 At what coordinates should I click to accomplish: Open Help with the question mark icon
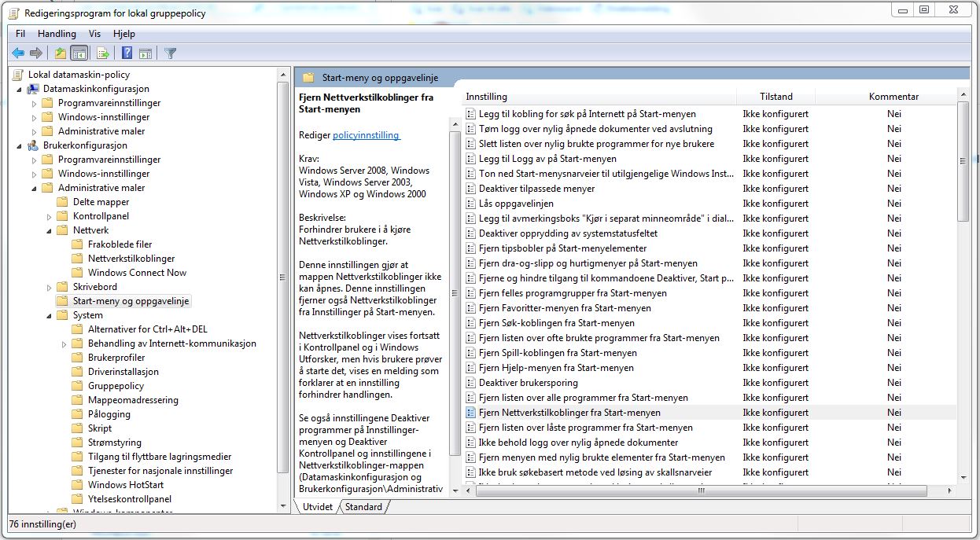[x=127, y=53]
